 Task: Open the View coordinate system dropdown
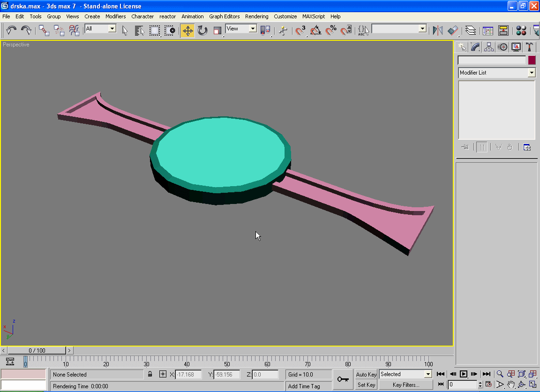(x=253, y=29)
